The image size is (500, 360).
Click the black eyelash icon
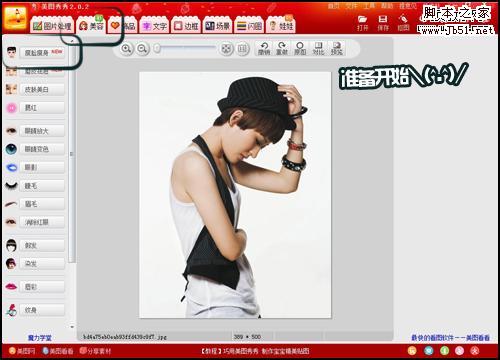click(11, 186)
